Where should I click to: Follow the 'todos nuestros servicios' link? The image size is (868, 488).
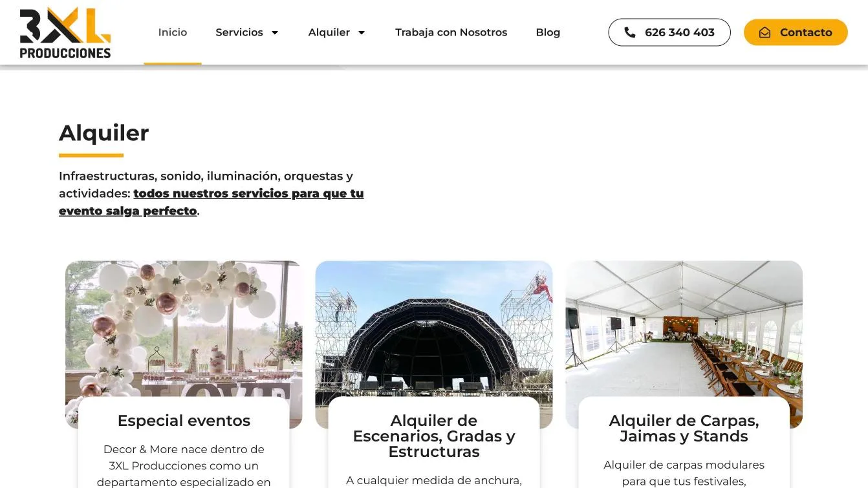(212, 202)
